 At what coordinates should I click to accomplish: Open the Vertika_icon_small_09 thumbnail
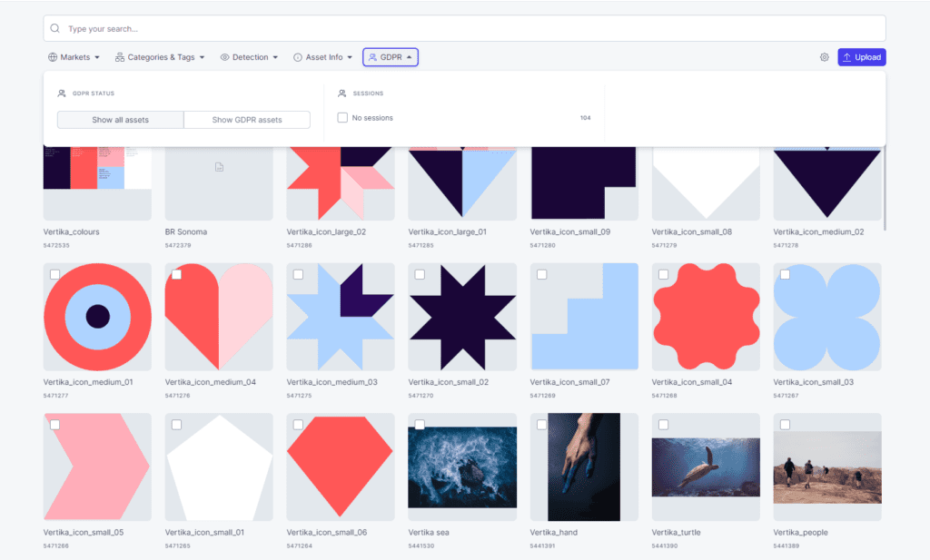(x=584, y=183)
